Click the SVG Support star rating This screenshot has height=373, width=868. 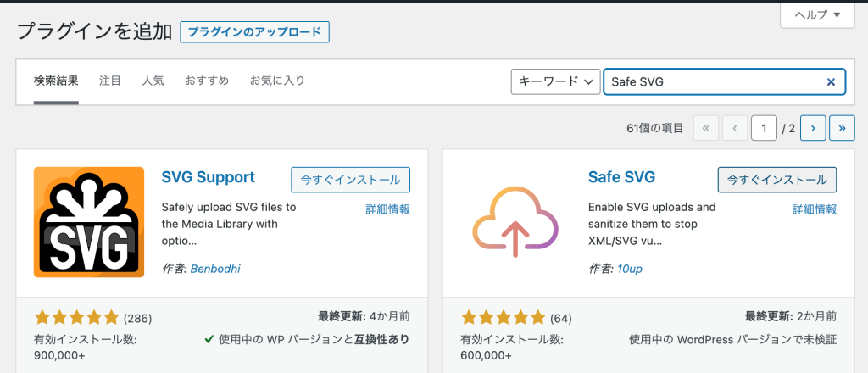pyautogui.click(x=76, y=318)
